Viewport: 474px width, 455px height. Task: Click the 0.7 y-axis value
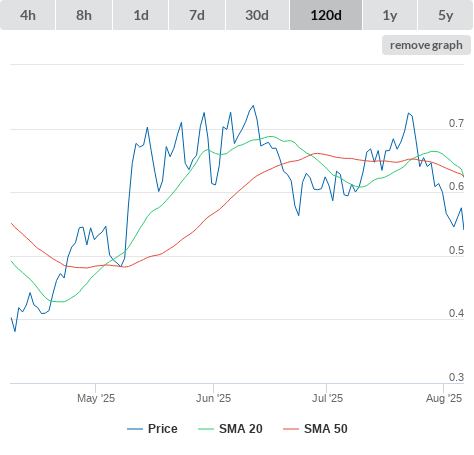tap(456, 123)
